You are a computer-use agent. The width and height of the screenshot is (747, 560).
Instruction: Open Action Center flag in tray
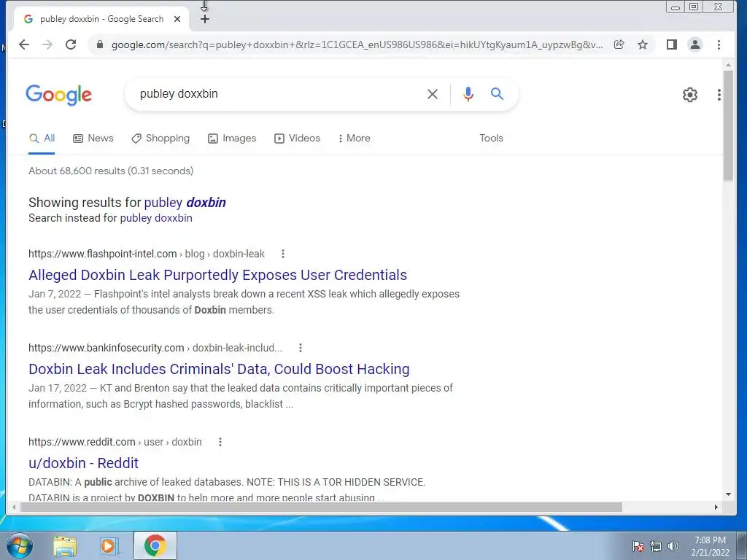(638, 546)
